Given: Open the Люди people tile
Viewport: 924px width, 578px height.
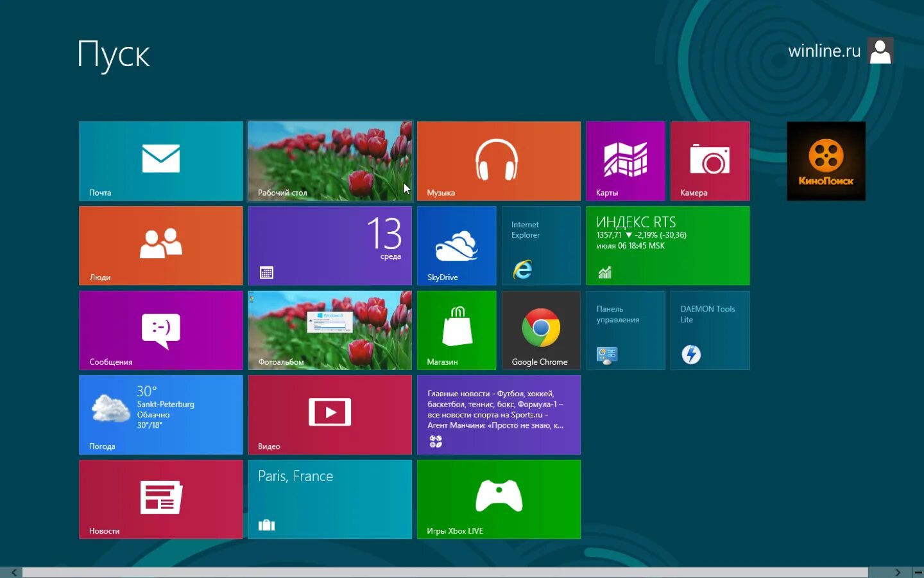Looking at the screenshot, I should [161, 245].
